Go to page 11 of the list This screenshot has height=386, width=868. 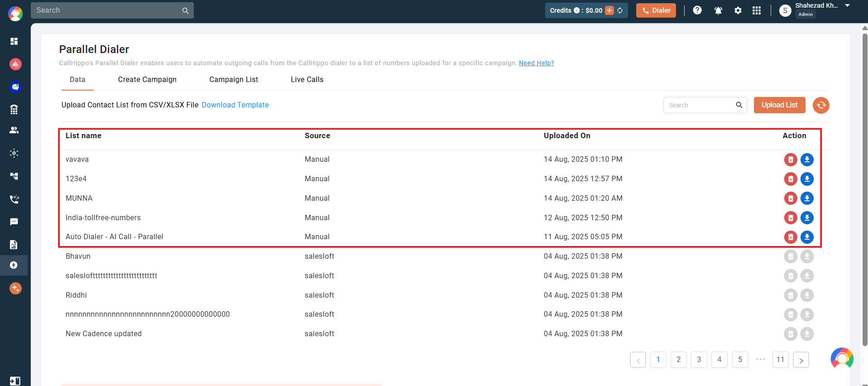(x=780, y=360)
